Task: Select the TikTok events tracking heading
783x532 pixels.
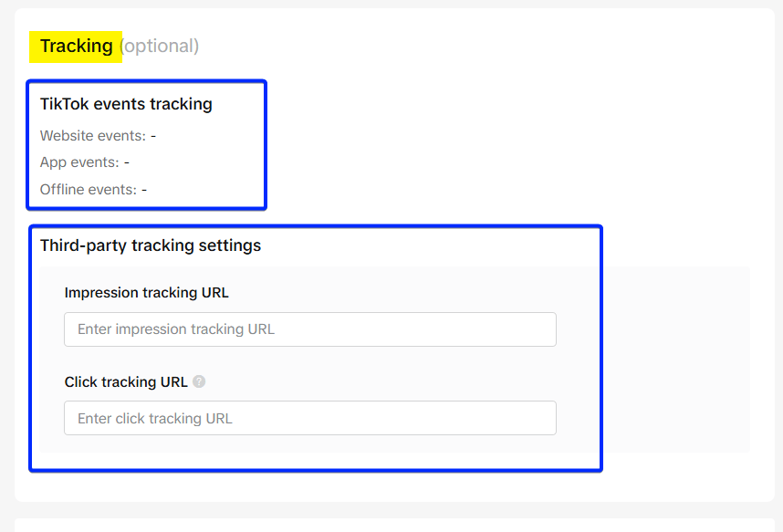Action: coord(126,104)
